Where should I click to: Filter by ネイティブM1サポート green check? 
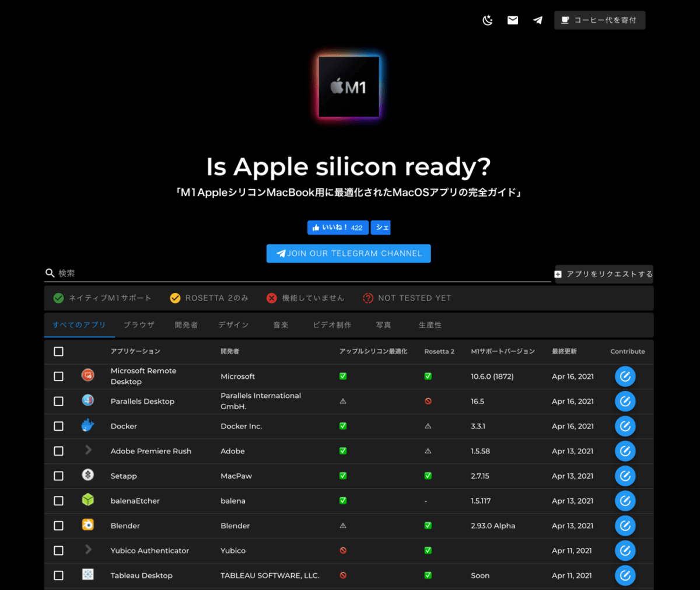pos(102,298)
